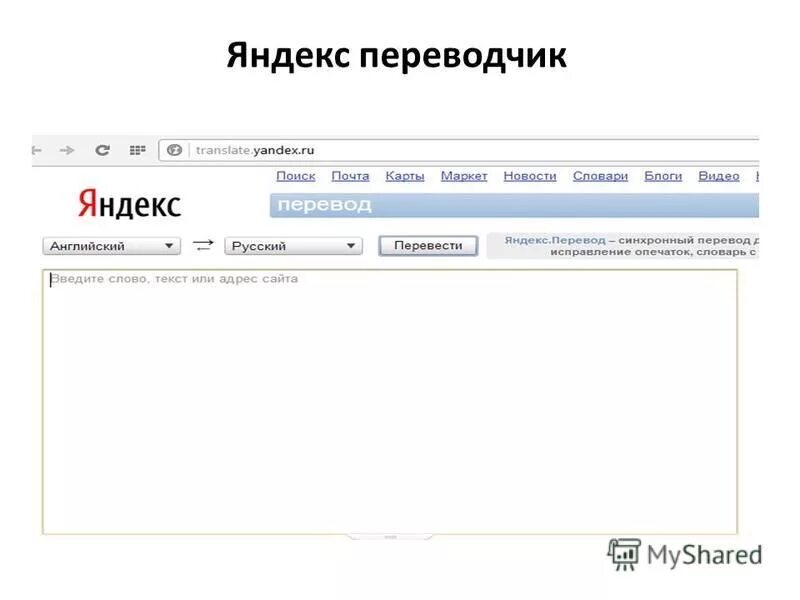Expand the Английский source language dropdown
Screen dimensions: 800x600
(112, 246)
